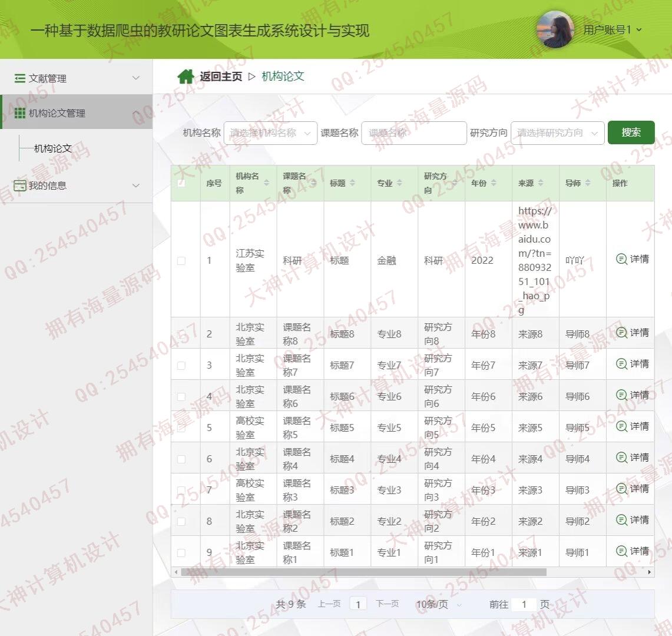
Task: Sort by 标题 column arrows
Action: pos(352,183)
